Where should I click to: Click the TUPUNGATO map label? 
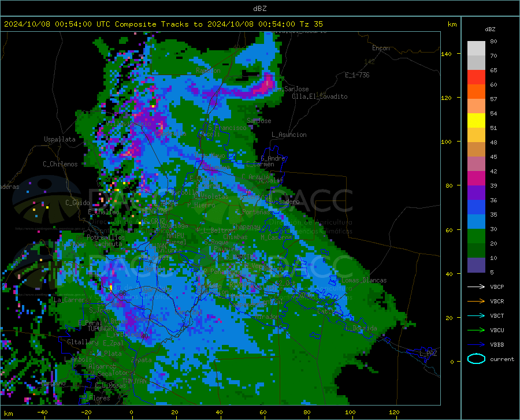coord(102,329)
